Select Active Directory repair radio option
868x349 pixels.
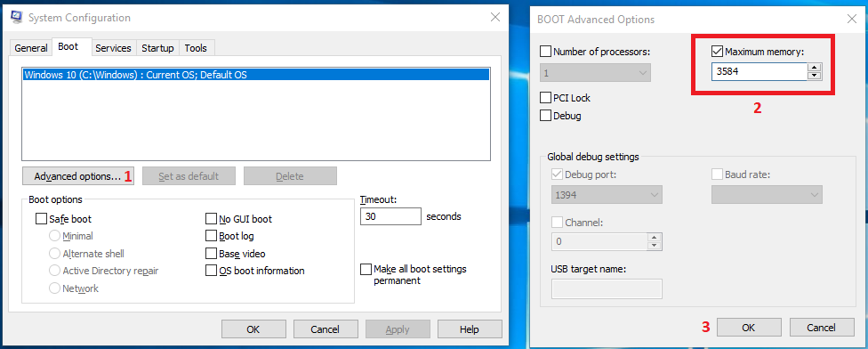pyautogui.click(x=54, y=271)
